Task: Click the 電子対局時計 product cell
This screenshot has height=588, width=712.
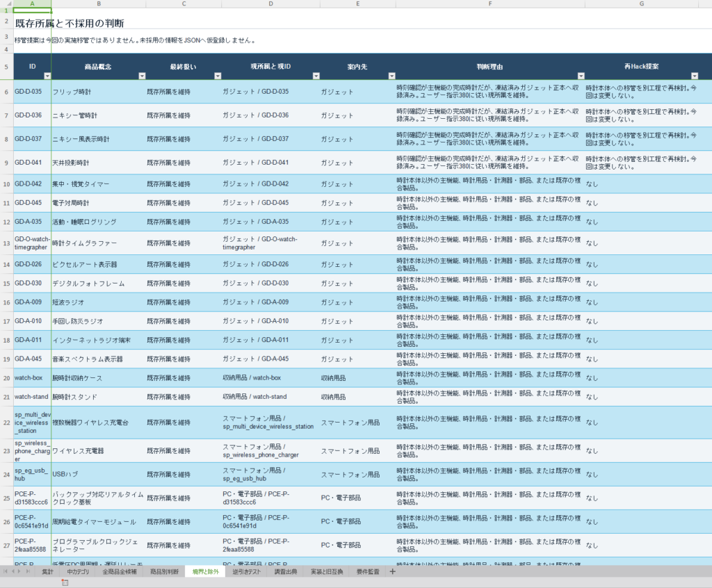Action: [x=99, y=203]
